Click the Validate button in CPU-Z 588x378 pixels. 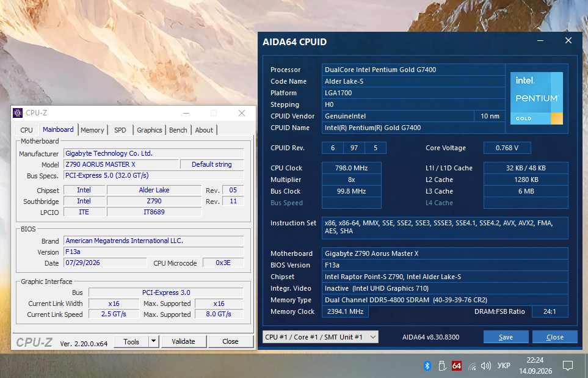[x=183, y=341]
